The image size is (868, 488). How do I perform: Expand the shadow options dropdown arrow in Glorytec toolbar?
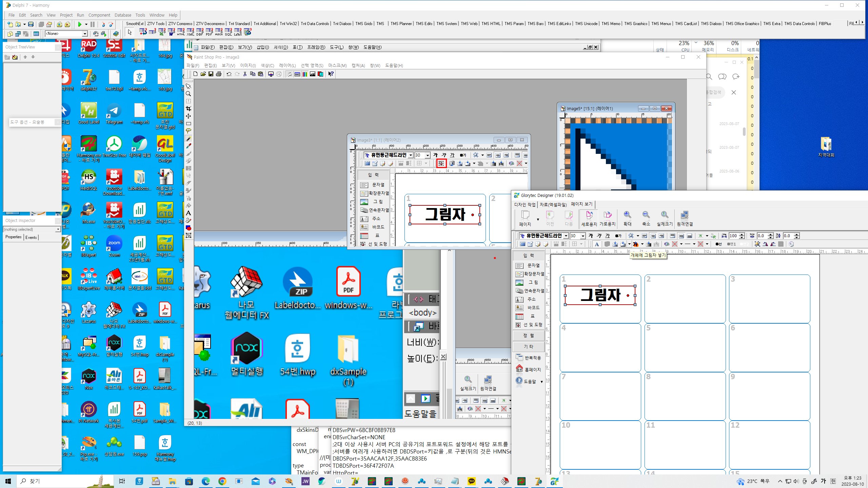(x=629, y=244)
